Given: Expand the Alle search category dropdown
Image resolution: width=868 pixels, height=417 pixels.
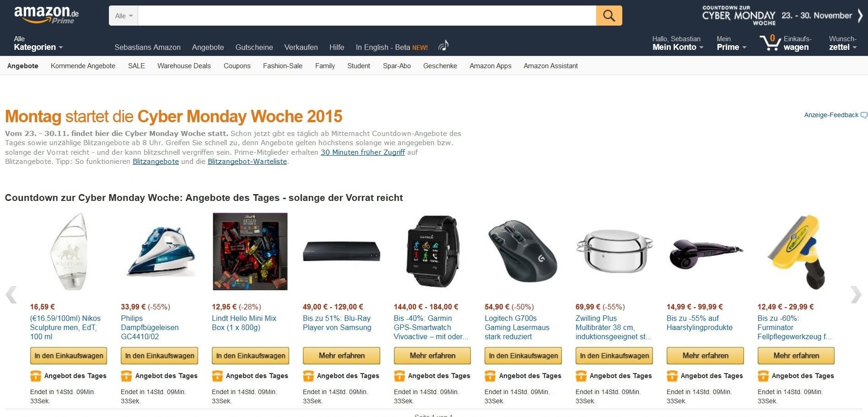Looking at the screenshot, I should [x=124, y=16].
